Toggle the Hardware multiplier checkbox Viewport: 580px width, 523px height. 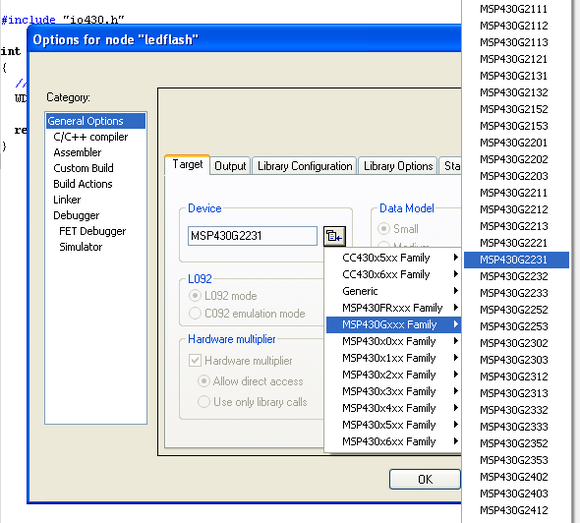coord(240,361)
